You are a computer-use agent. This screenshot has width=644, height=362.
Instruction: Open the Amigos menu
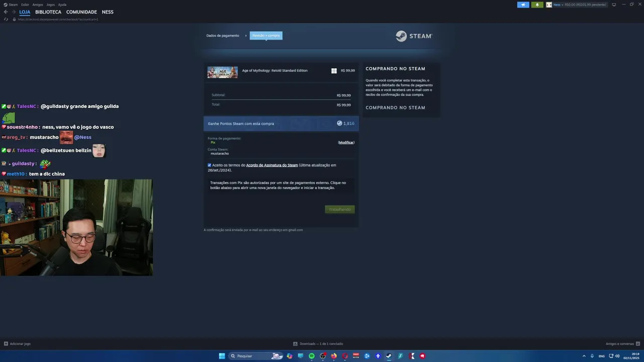pyautogui.click(x=38, y=5)
